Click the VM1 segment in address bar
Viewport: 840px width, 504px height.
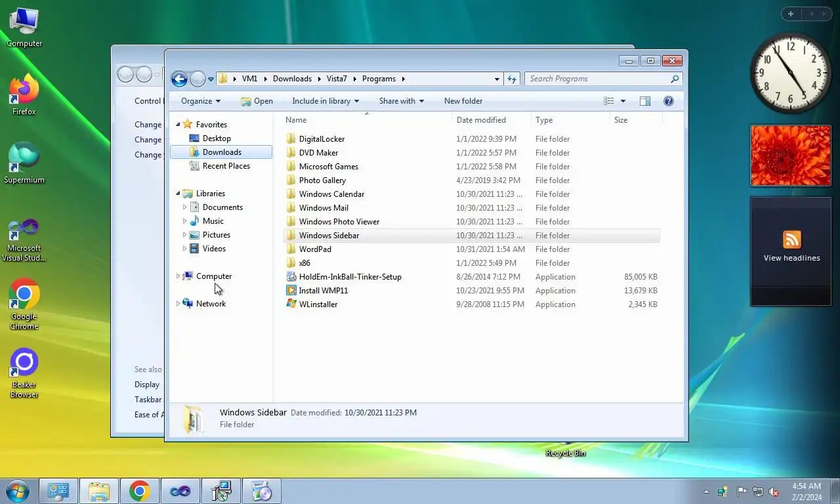pos(249,79)
